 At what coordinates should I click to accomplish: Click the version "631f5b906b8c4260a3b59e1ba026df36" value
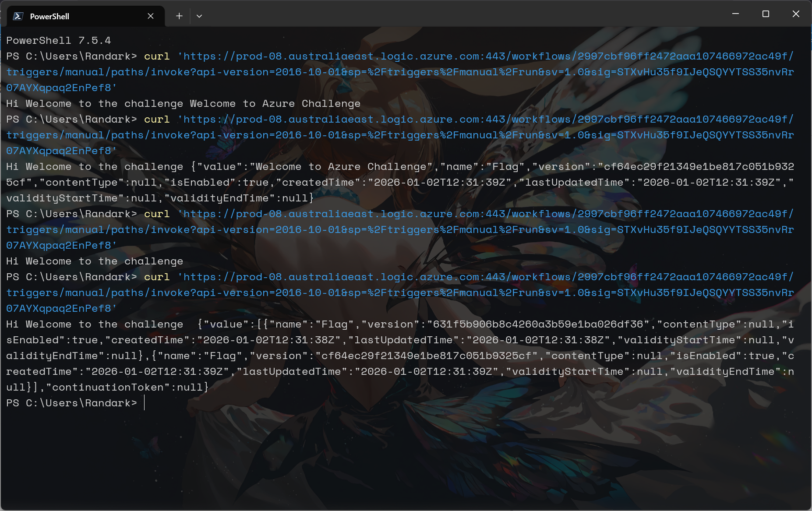coord(538,324)
